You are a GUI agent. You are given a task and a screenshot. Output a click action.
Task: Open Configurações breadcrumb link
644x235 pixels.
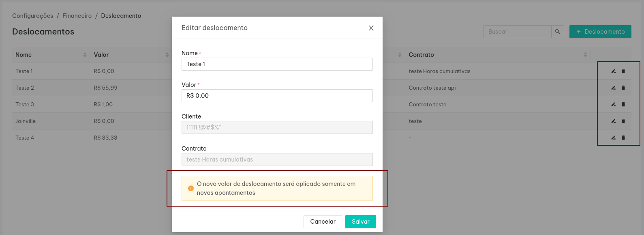point(32,16)
